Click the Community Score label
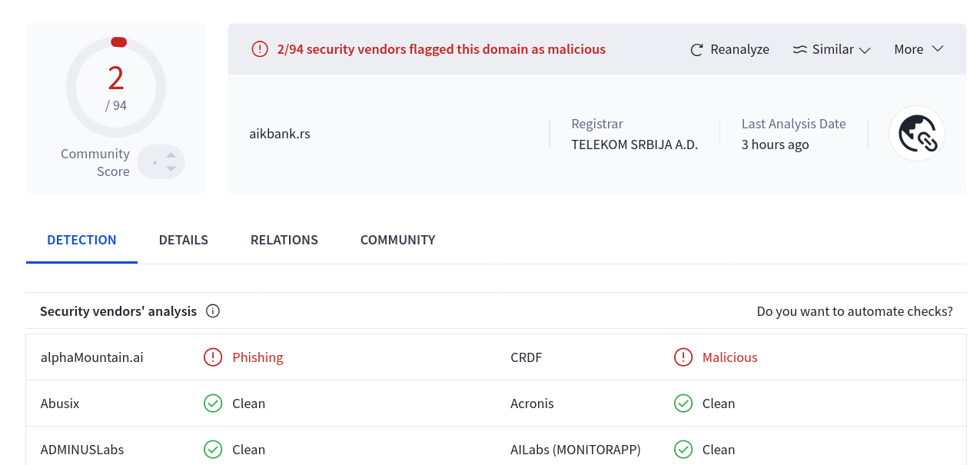The height and width of the screenshot is (465, 980). point(95,163)
